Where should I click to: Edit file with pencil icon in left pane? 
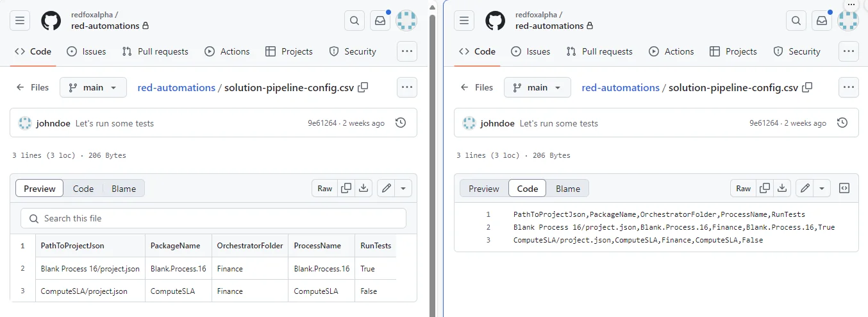pyautogui.click(x=386, y=188)
